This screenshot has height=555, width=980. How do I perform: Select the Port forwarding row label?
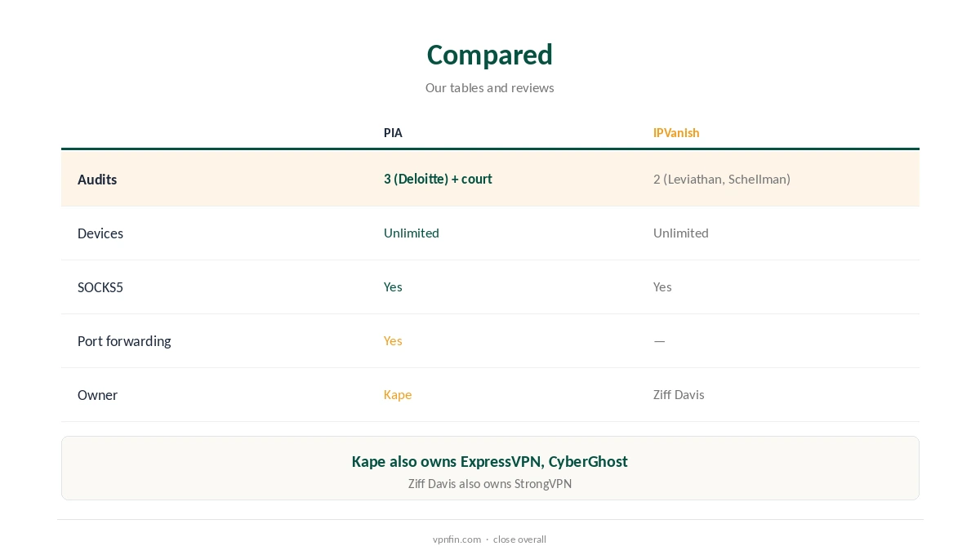click(124, 341)
